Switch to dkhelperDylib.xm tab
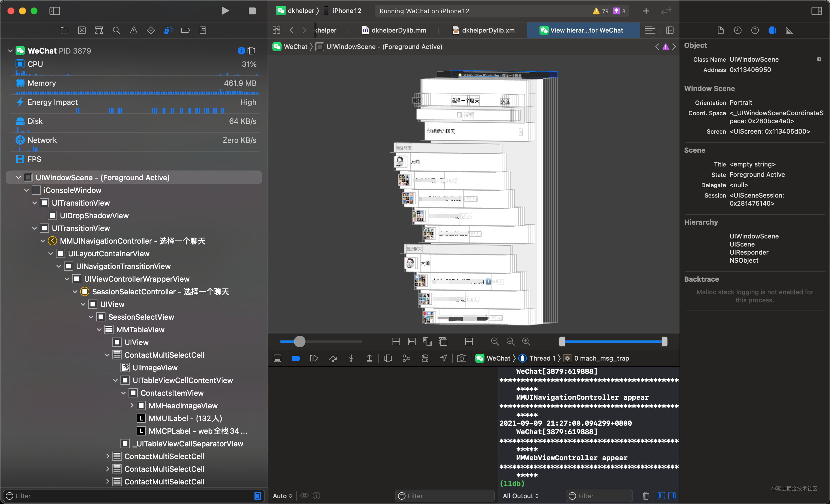 coord(483,30)
